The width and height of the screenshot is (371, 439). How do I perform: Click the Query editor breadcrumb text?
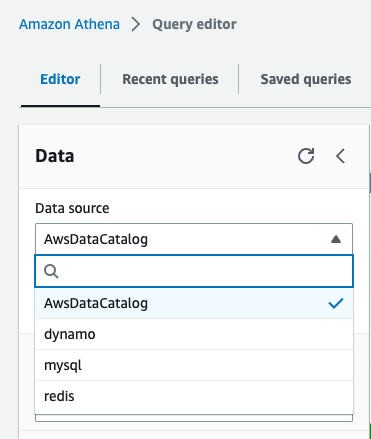click(x=194, y=24)
